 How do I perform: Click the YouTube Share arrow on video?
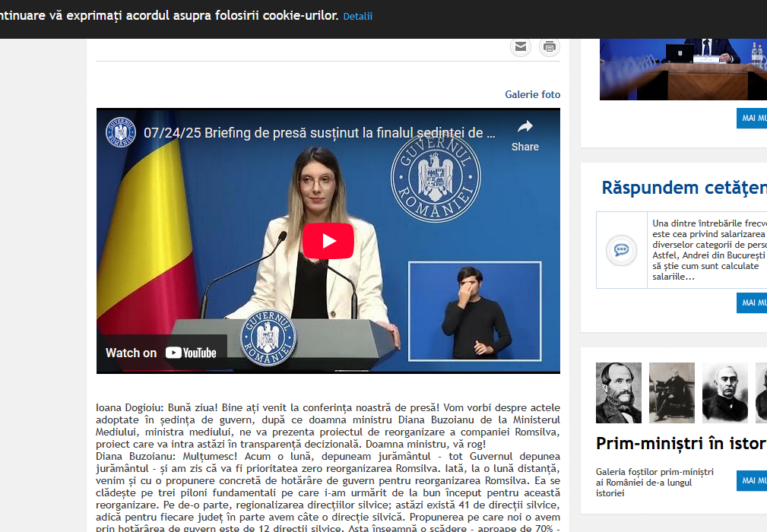(x=525, y=135)
